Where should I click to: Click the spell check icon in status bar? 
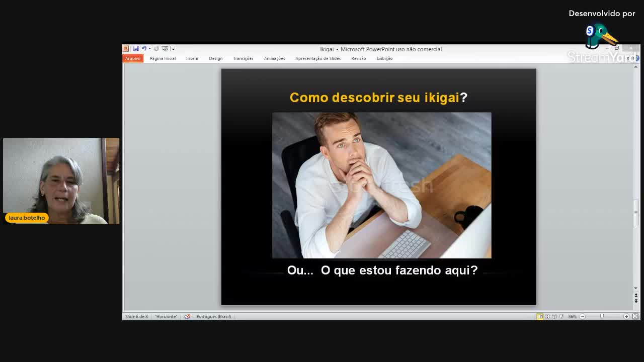187,316
